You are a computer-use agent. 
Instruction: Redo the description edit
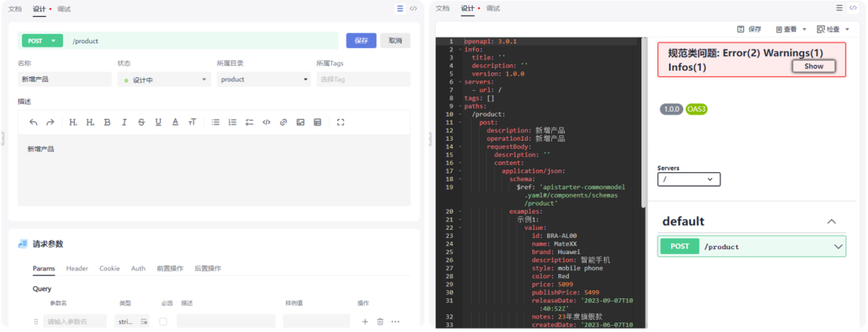50,122
